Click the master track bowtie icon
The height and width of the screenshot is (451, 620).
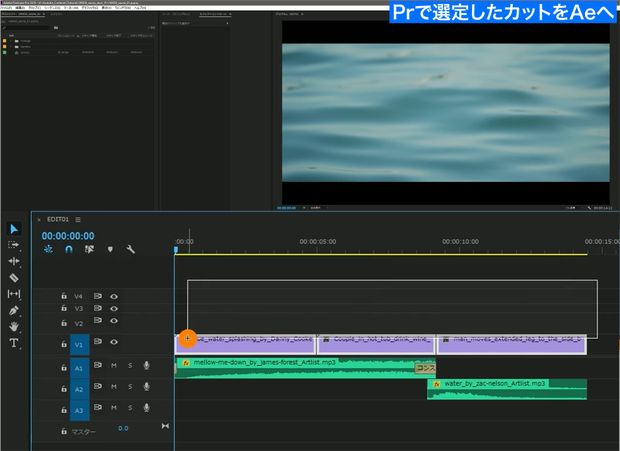[x=165, y=426]
